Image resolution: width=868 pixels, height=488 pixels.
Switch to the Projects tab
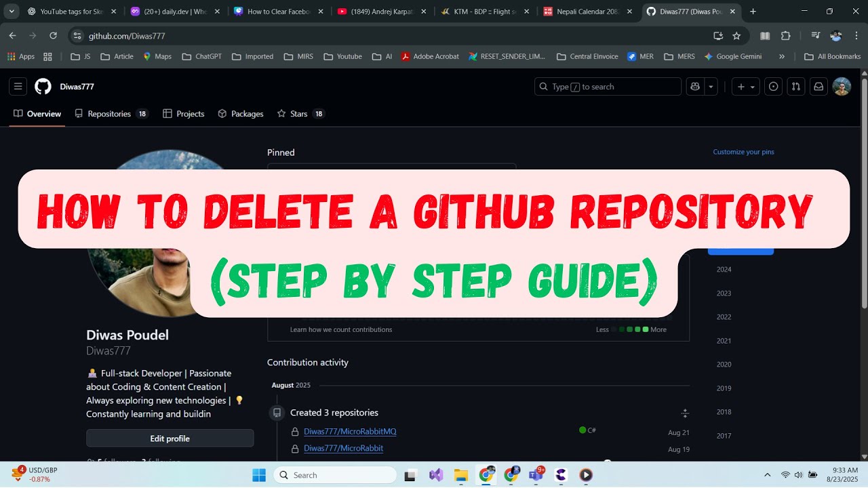tap(184, 114)
